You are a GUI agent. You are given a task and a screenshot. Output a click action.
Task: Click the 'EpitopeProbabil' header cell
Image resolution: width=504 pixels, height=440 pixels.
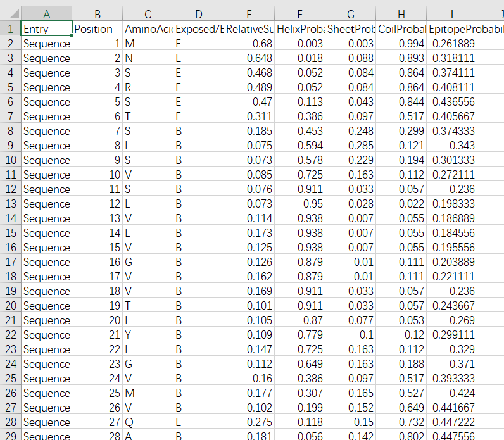(x=451, y=29)
